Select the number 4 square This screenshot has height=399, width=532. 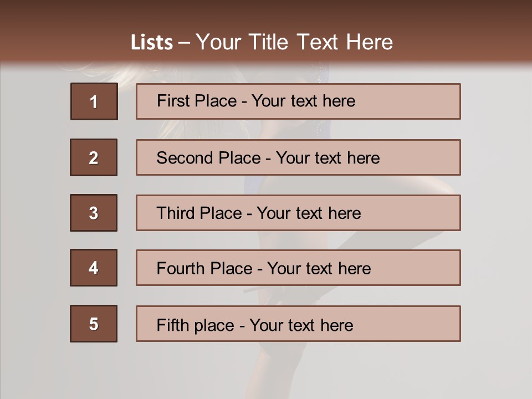(94, 268)
